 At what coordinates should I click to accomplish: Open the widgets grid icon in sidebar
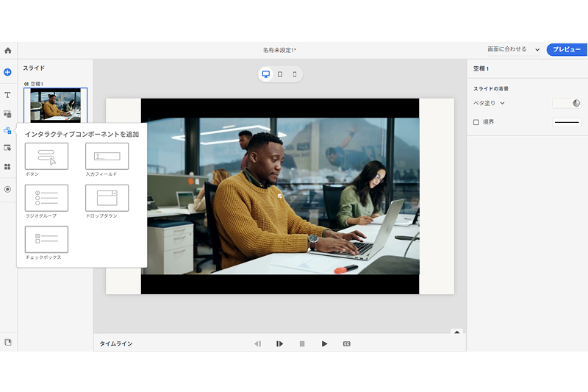(x=7, y=167)
